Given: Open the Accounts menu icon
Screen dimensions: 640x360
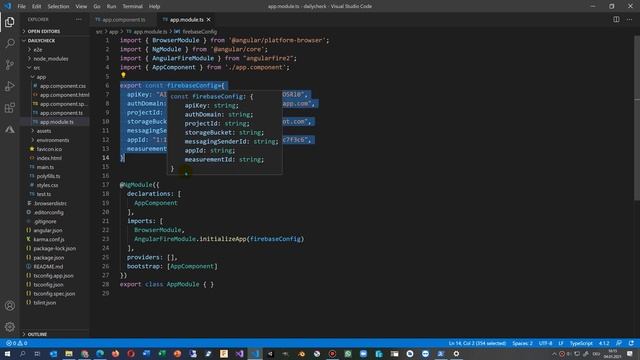Looking at the screenshot, I should pos(10,305).
